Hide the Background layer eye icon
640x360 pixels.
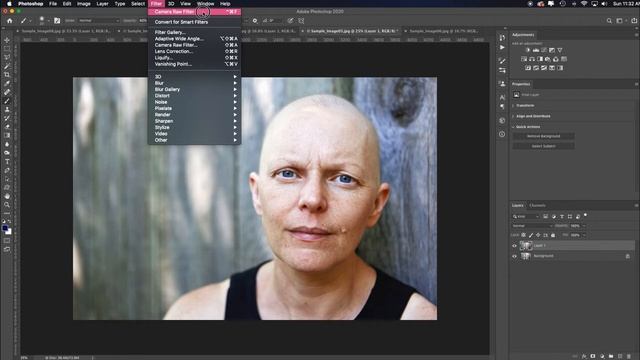click(514, 256)
